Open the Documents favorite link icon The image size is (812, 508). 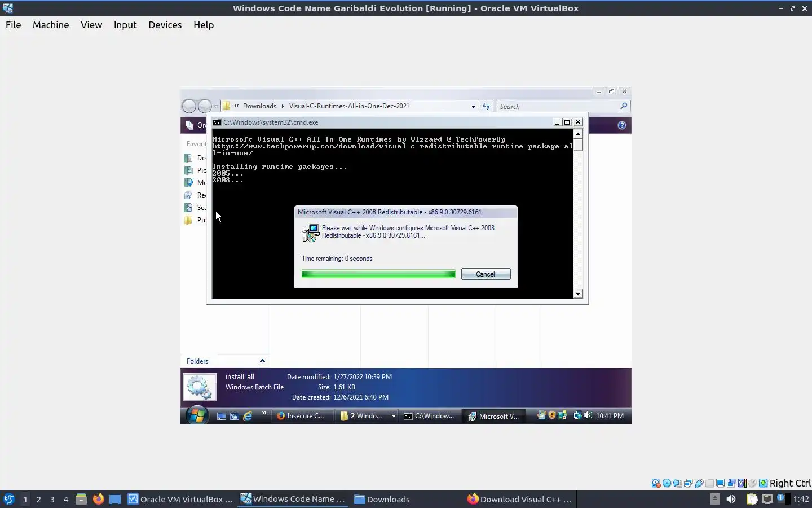(189, 158)
